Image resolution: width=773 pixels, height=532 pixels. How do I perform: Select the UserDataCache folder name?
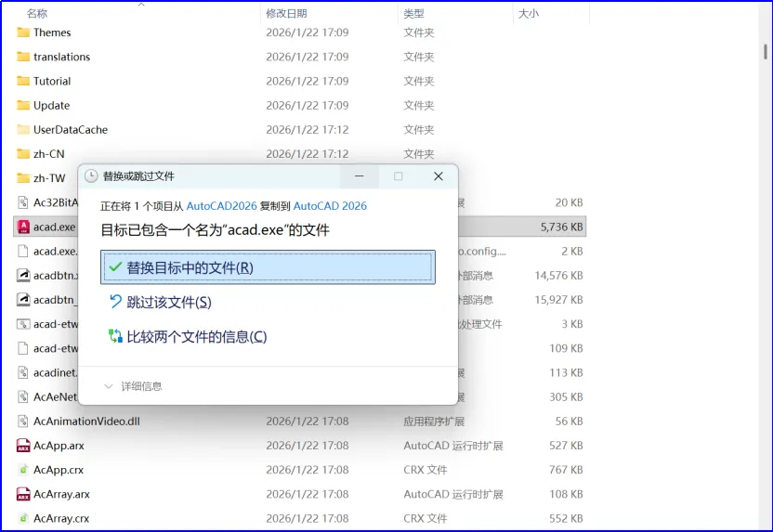click(x=71, y=130)
